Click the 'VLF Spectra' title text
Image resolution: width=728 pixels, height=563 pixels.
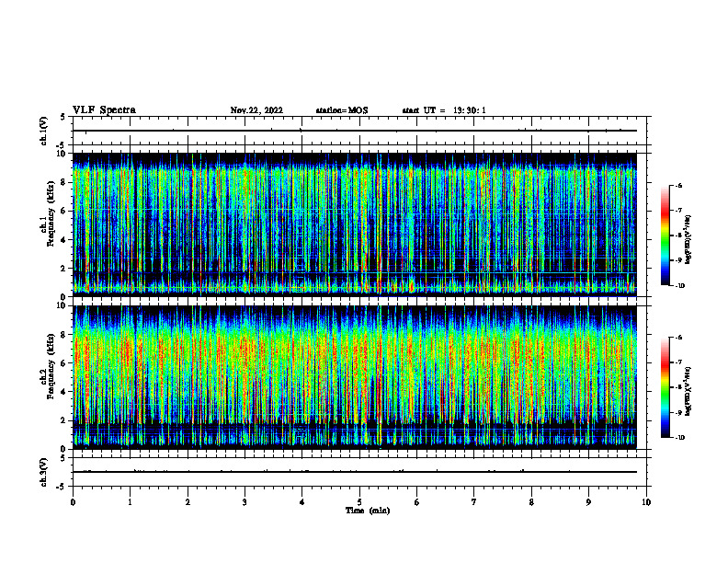click(x=104, y=110)
